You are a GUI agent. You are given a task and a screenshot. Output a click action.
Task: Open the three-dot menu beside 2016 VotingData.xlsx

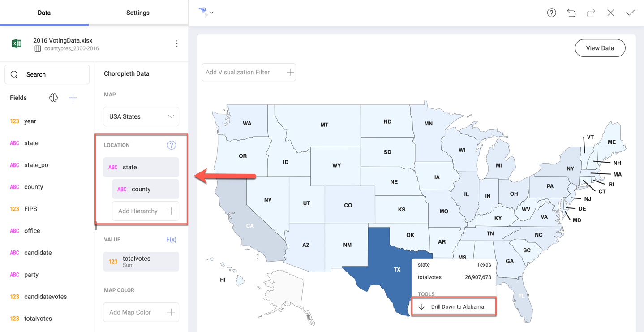click(x=177, y=43)
